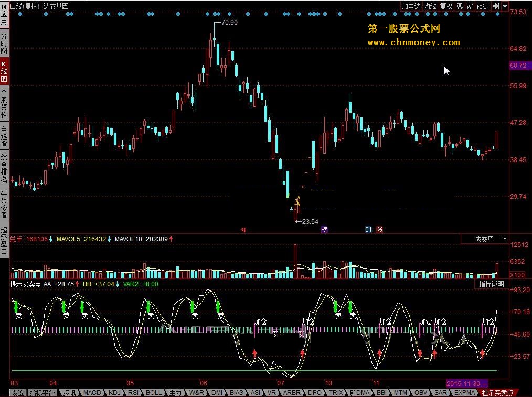Image resolution: width=532 pixels, height=397 pixels.
Task: Click the AA: +28.75 indicator value
Action: (61, 284)
